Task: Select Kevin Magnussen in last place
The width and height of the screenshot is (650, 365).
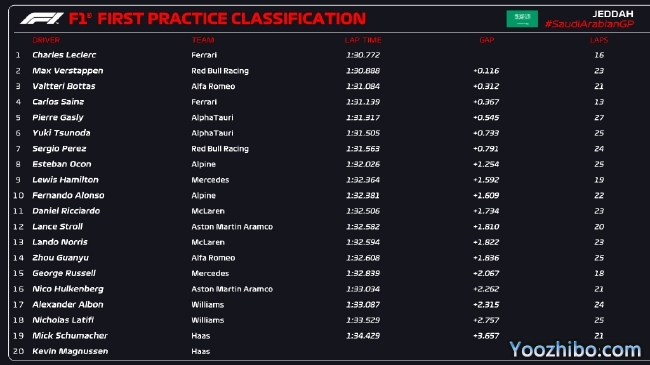Action: tap(70, 351)
